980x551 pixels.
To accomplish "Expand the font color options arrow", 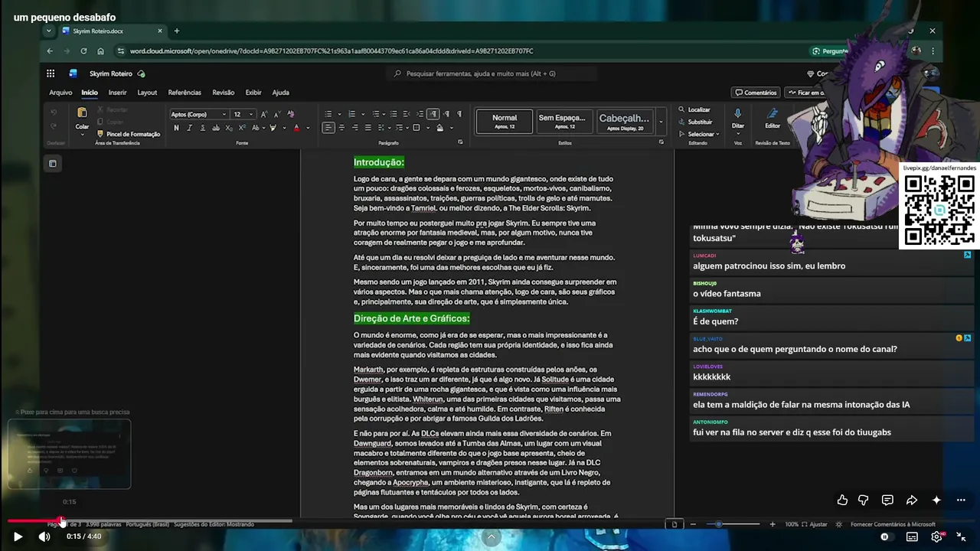I will click(x=308, y=128).
